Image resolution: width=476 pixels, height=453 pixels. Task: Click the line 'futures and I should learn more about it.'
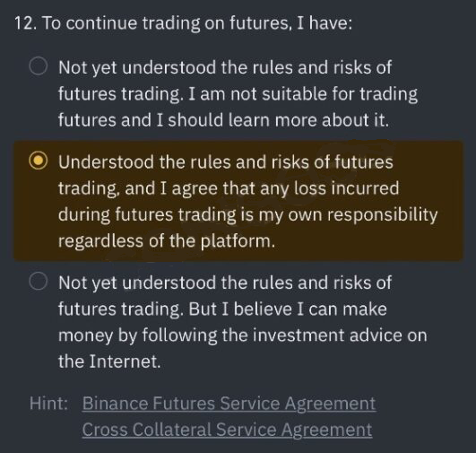coord(223,119)
